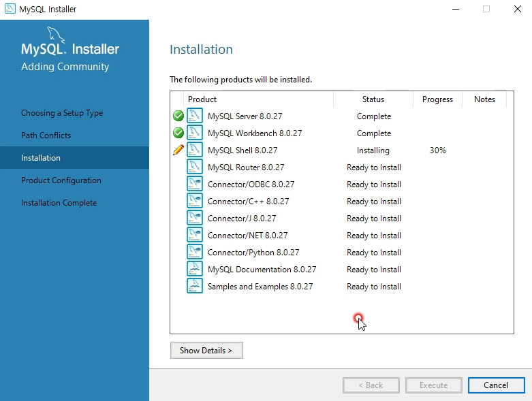Click the Samples and Examples product icon
This screenshot has width=532, height=401.
tap(195, 286)
